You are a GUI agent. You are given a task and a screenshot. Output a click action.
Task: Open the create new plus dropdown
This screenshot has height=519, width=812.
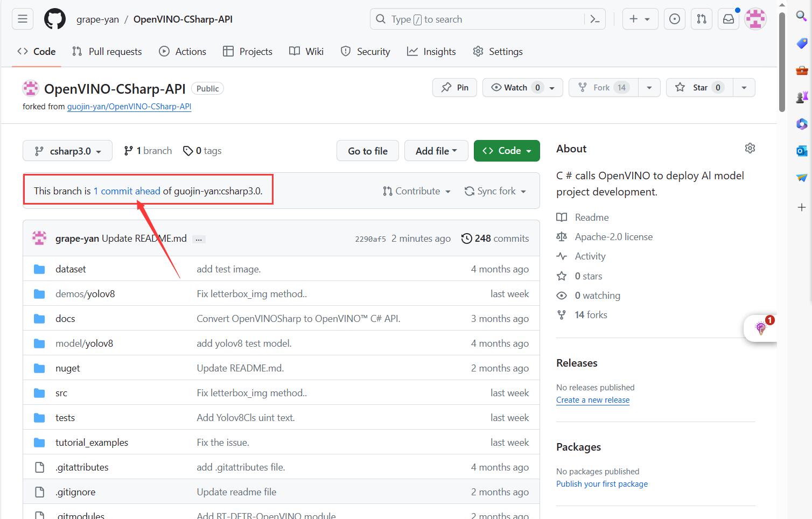coord(640,19)
